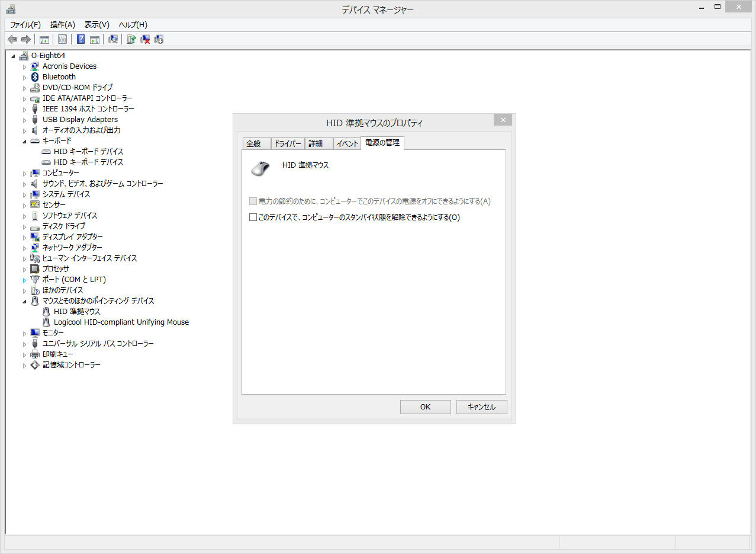This screenshot has height=554, width=756.
Task: Click the Bluetooth icon in device tree
Action: [x=35, y=77]
